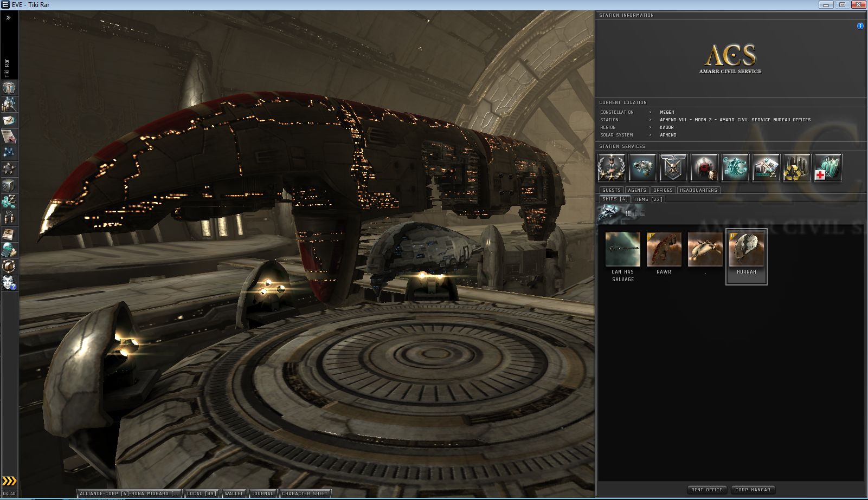Open the ship fitting station service
This screenshot has height=500, width=868.
tap(642, 167)
